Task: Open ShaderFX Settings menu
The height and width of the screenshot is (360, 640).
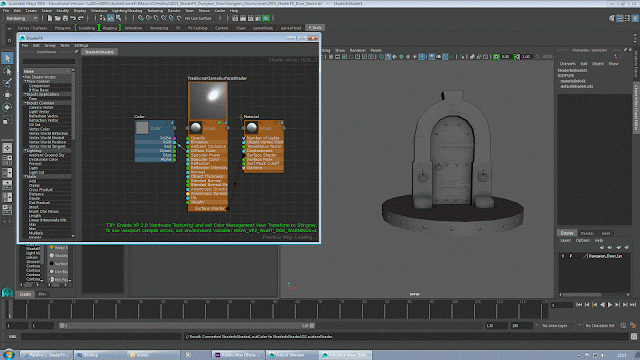Action: [x=81, y=45]
